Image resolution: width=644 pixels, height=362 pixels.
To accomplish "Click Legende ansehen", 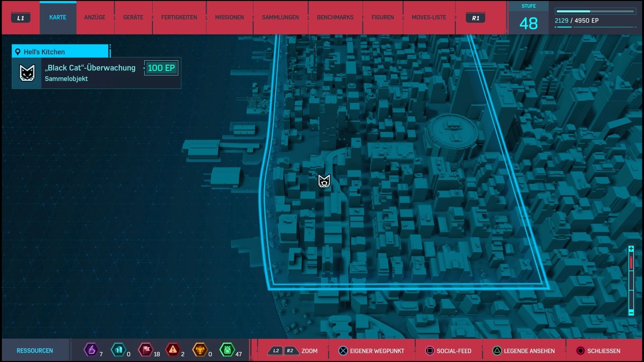I will point(529,351).
